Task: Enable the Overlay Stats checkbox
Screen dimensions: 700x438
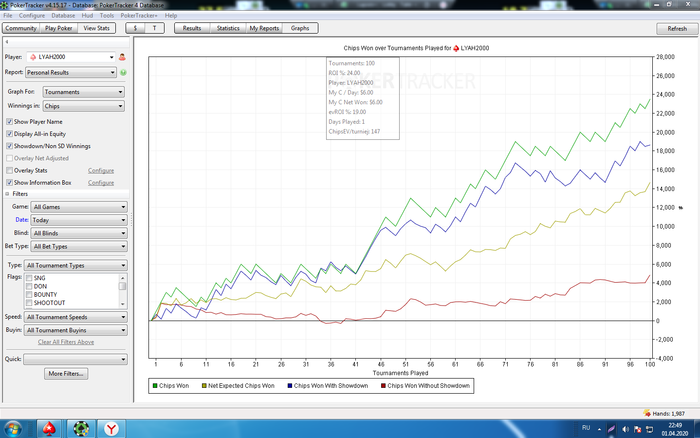Action: pos(10,171)
